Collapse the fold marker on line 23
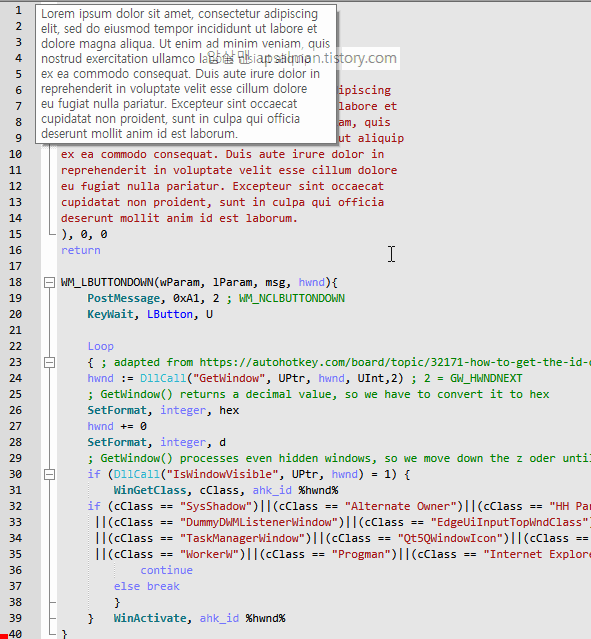The height and width of the screenshot is (639, 591). [49, 362]
